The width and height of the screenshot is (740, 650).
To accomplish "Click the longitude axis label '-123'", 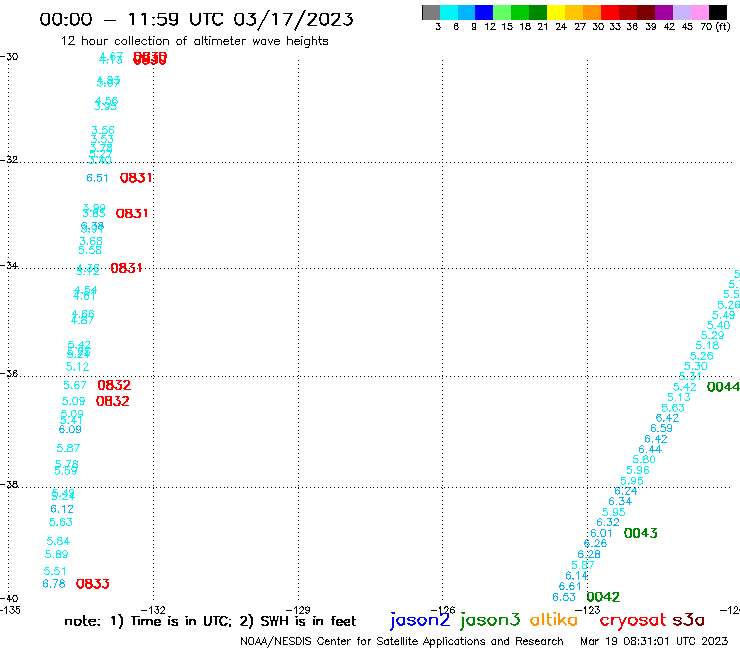I will pyautogui.click(x=588, y=609).
